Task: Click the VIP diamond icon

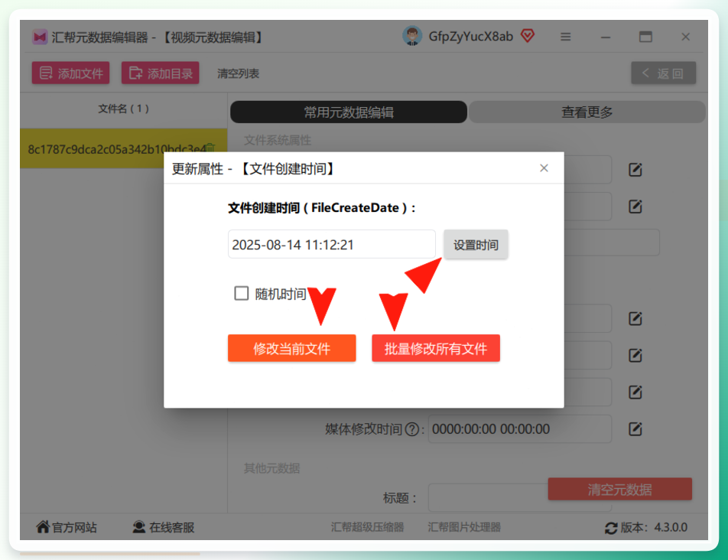Action: coord(528,35)
